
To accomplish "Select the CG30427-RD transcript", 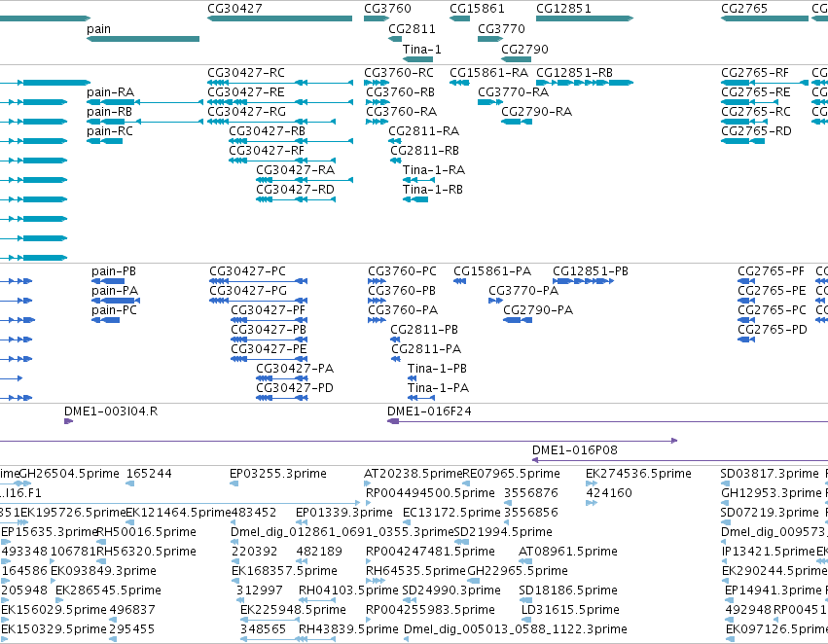I will [x=295, y=190].
